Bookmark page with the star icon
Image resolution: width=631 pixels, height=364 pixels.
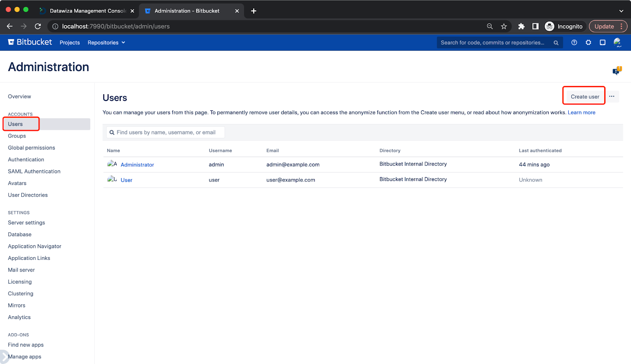click(504, 26)
